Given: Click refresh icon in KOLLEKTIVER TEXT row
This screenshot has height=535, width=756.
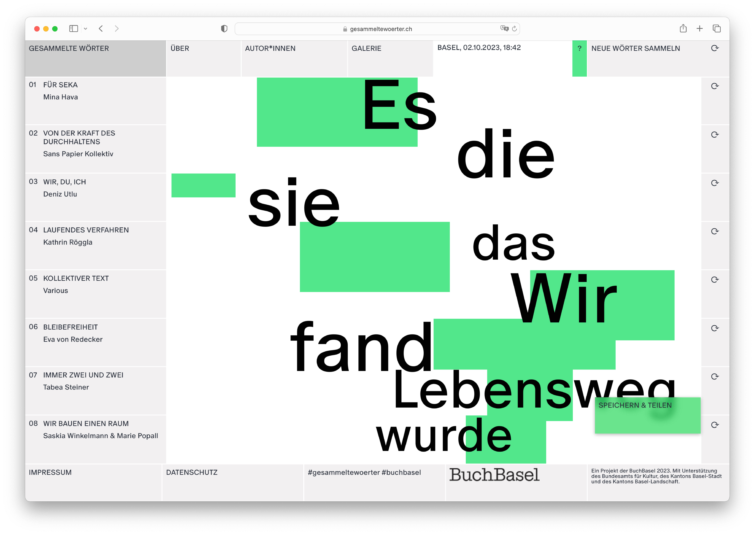Looking at the screenshot, I should [715, 280].
